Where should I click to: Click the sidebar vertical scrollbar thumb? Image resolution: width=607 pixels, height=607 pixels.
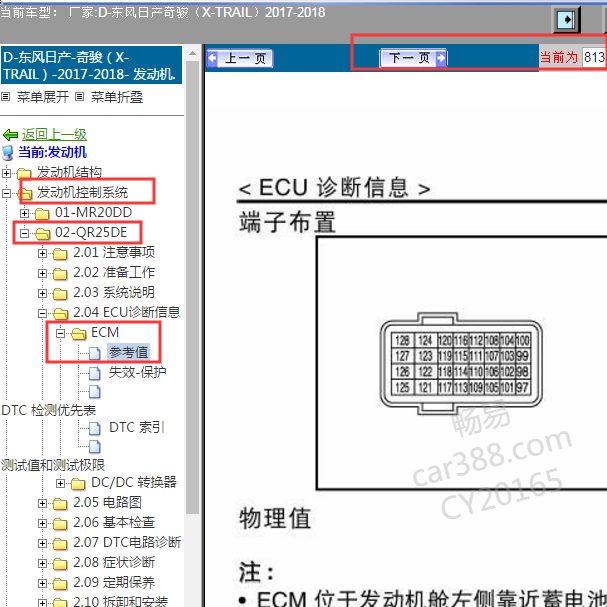pos(192,287)
